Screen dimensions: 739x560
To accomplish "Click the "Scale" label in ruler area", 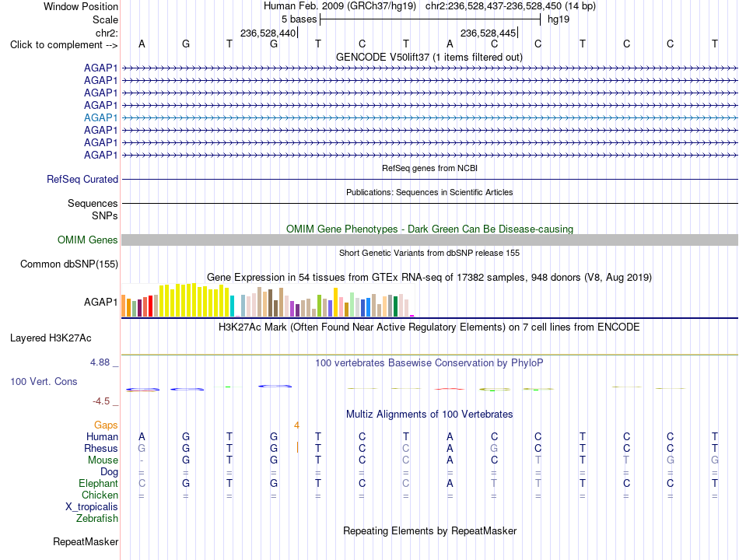I will [105, 19].
